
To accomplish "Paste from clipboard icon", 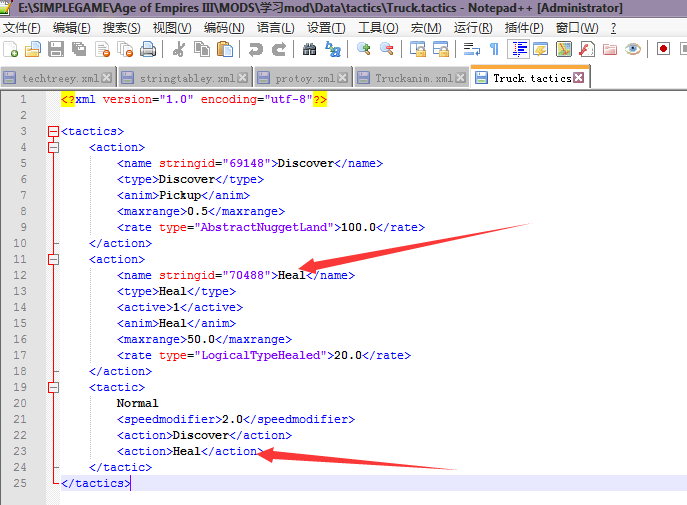I will pyautogui.click(x=225, y=49).
